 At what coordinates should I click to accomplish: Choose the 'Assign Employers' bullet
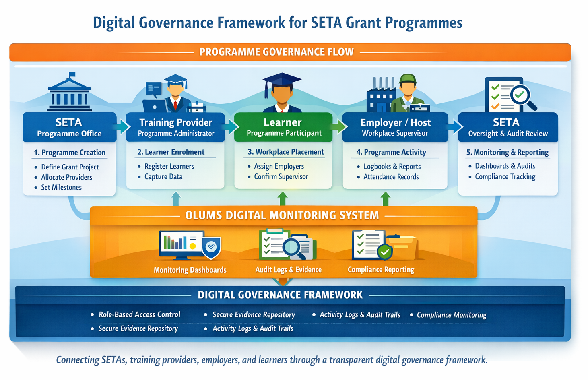coord(279,167)
